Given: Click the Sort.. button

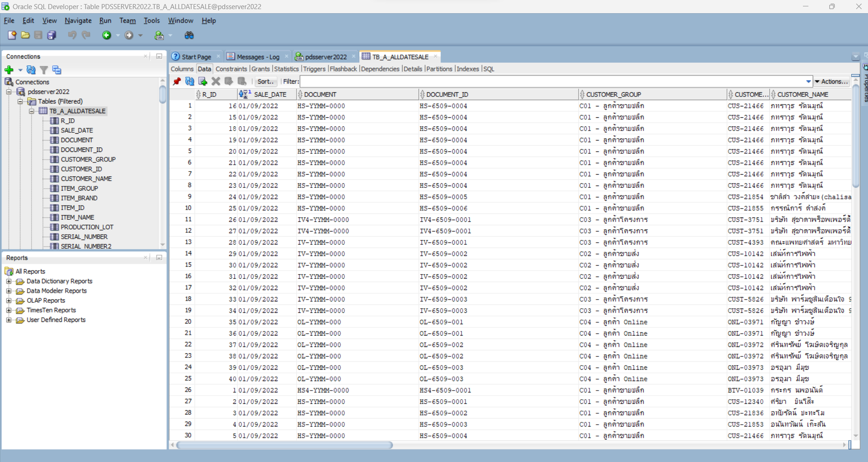Looking at the screenshot, I should click(266, 81).
